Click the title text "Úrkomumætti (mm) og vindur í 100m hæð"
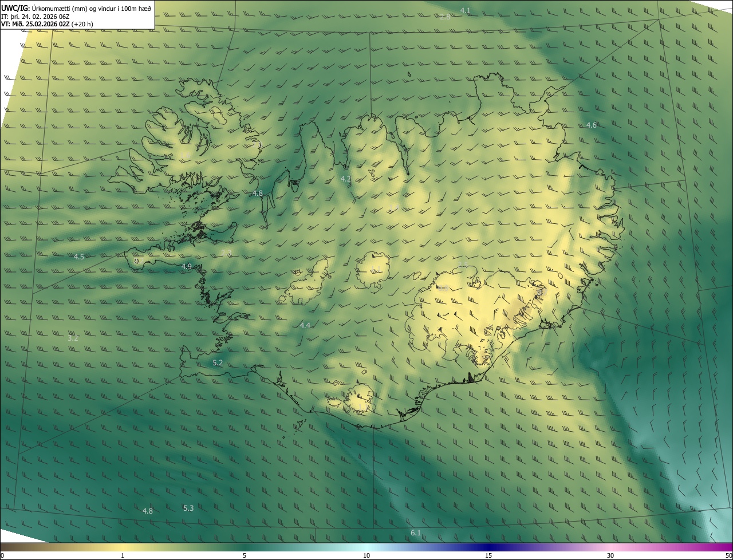 coord(91,8)
